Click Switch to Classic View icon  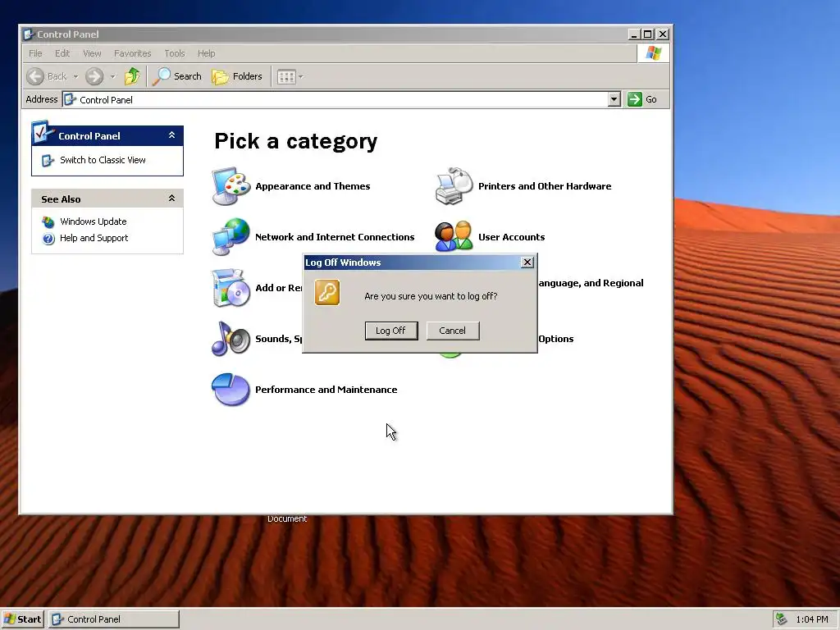click(48, 160)
